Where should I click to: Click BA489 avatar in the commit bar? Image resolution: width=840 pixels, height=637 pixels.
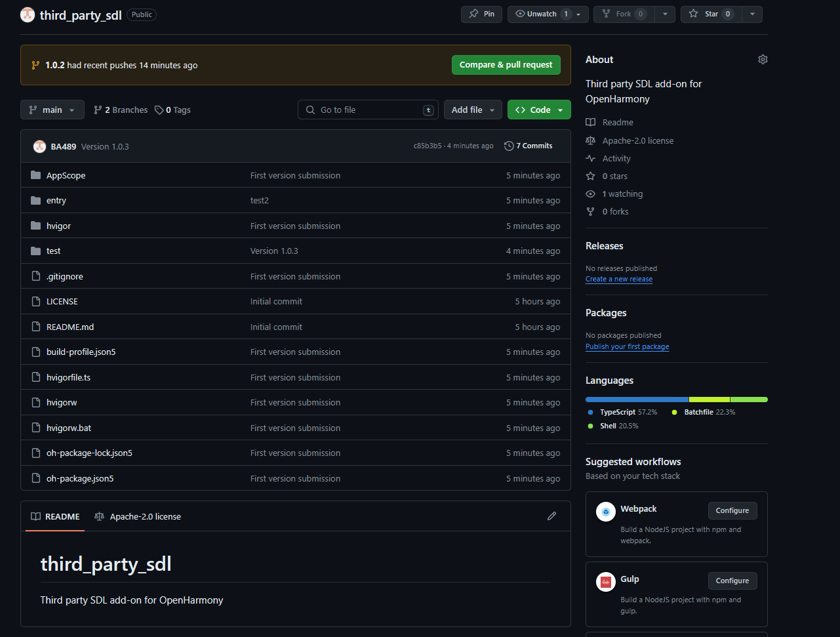pyautogui.click(x=39, y=146)
